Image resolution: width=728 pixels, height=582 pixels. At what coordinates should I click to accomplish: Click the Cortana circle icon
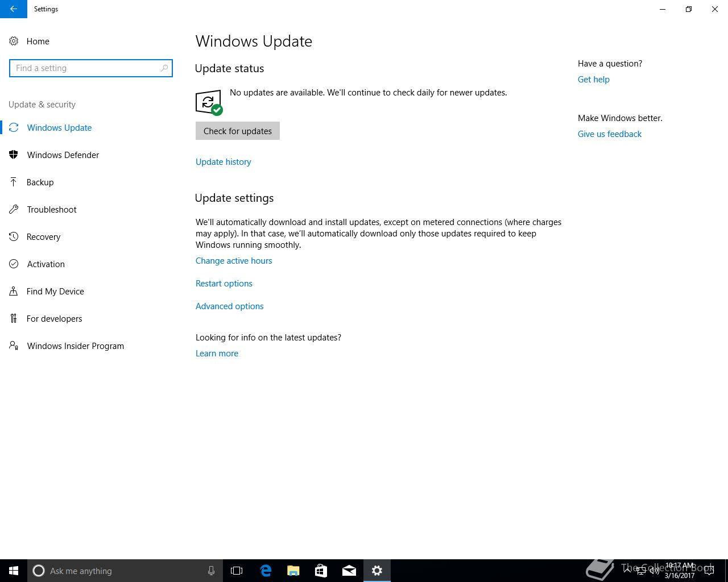[39, 571]
